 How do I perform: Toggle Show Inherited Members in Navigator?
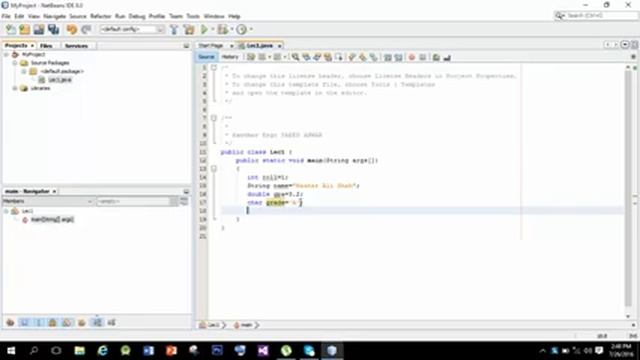pos(10,323)
